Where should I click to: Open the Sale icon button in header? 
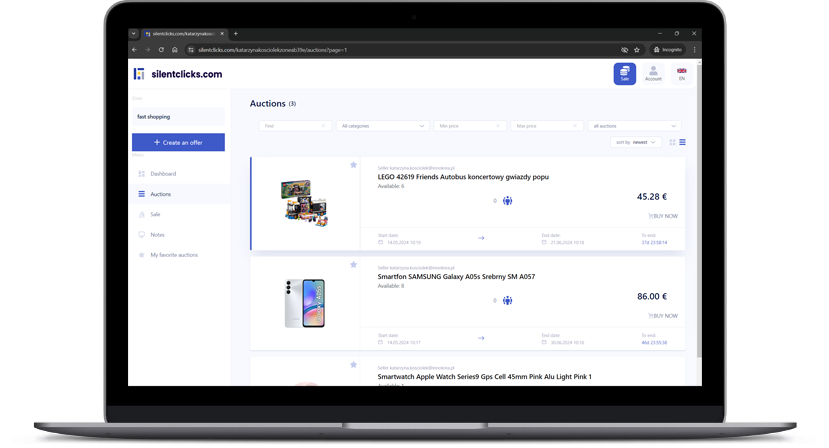coord(624,74)
